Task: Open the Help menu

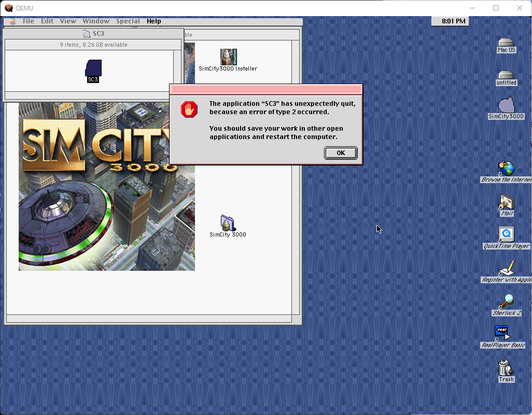Action: pyautogui.click(x=153, y=21)
